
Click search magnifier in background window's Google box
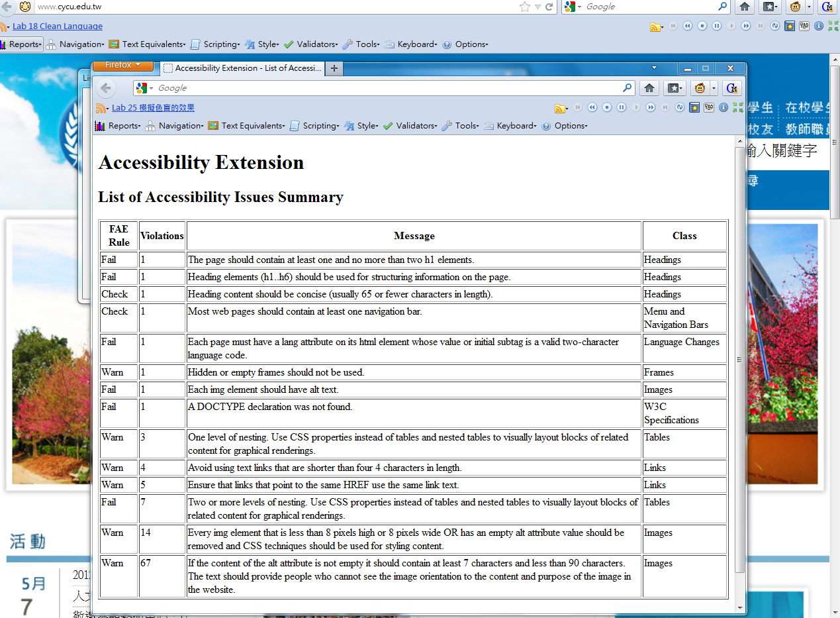pyautogui.click(x=722, y=7)
